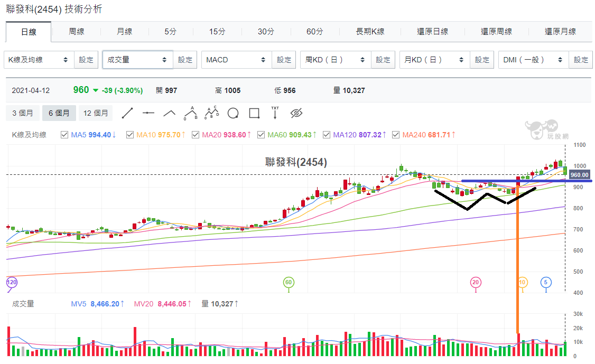Select the 0-A-B wave drawing tool
Viewport: 595px width, 364px height.
point(191,113)
